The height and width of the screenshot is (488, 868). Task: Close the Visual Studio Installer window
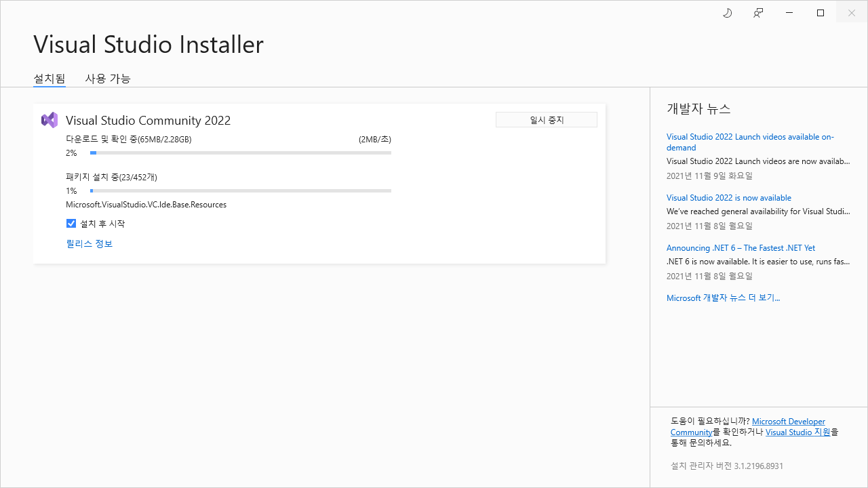pos(852,13)
